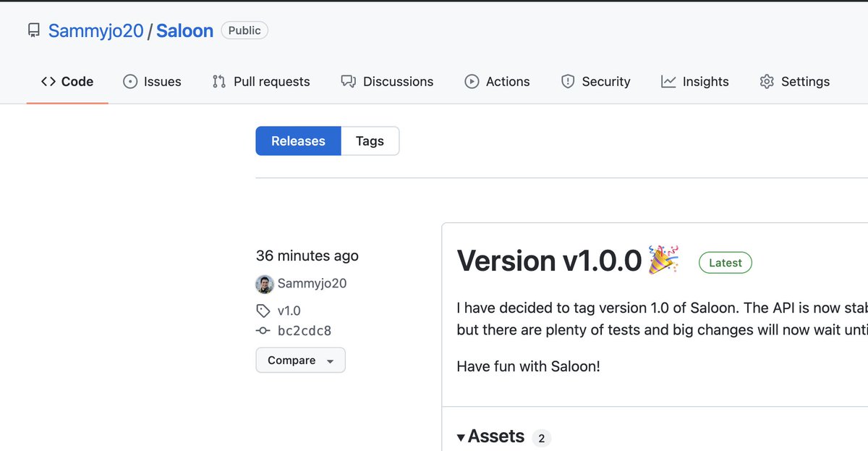
Task: Select the Releases button
Action: [298, 141]
